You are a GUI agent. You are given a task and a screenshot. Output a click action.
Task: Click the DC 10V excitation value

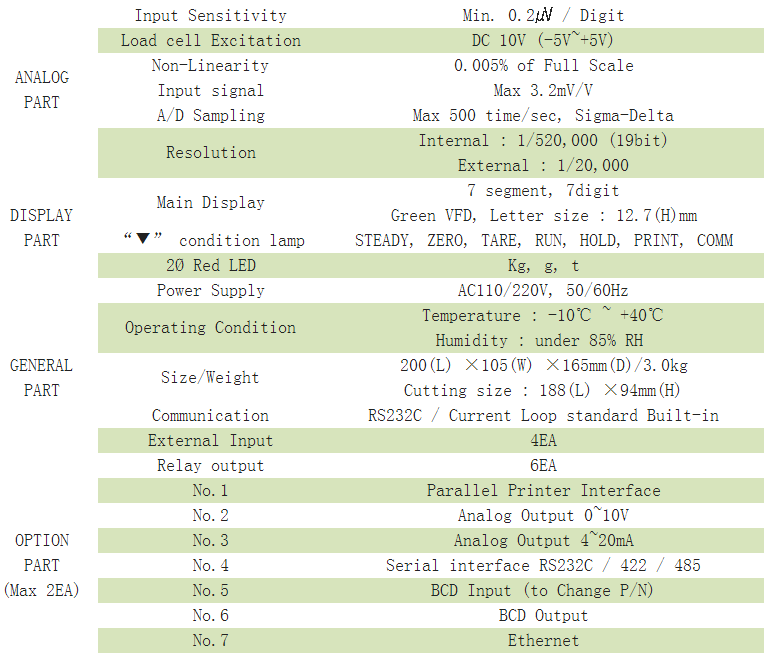[543, 40]
